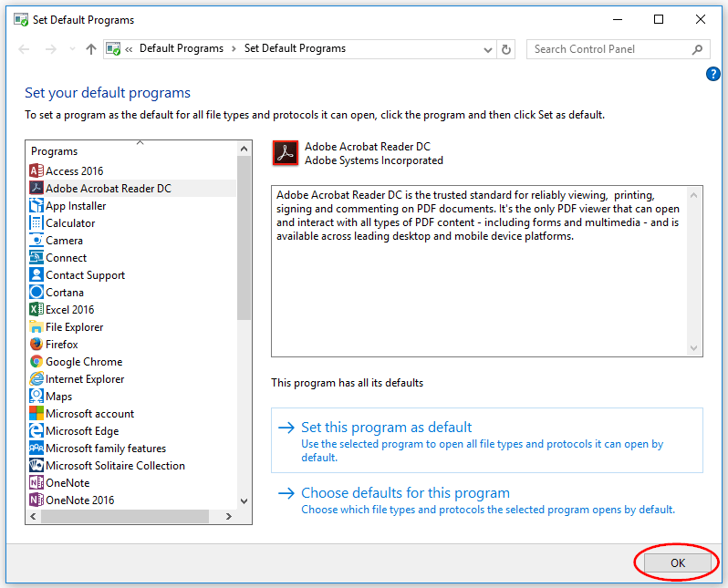Select the 'Google Chrome' list entry text
The width and height of the screenshot is (728, 588).
tap(84, 362)
